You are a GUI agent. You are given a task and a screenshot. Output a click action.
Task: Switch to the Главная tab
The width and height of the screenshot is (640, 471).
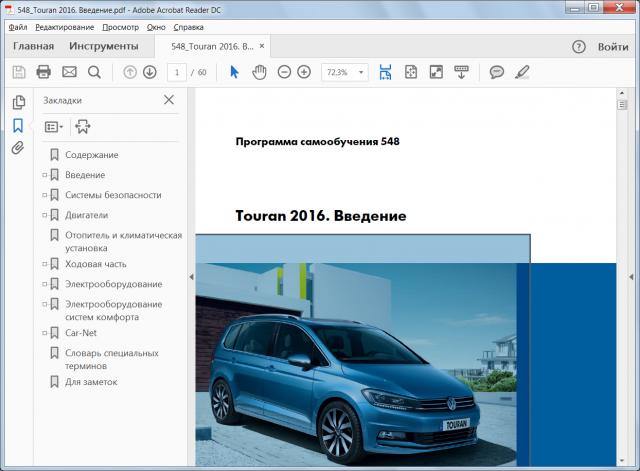point(33,46)
